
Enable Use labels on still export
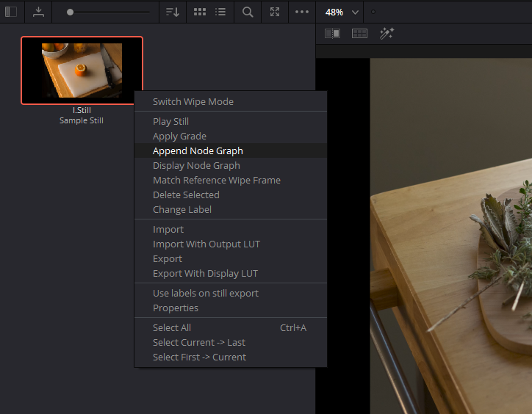[206, 293]
